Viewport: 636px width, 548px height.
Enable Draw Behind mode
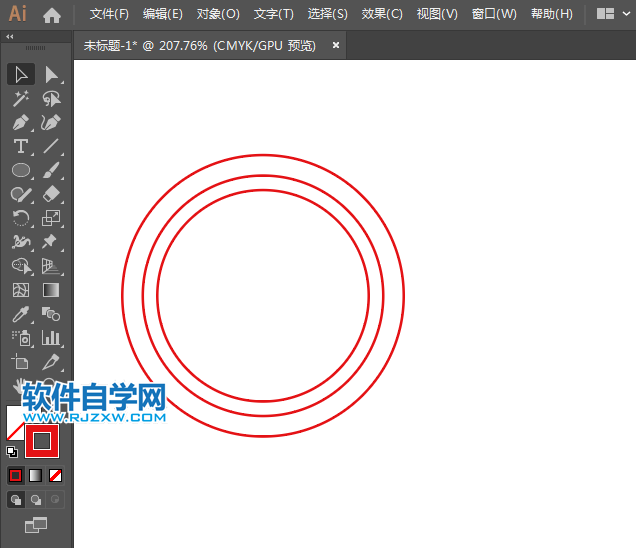(x=36, y=499)
